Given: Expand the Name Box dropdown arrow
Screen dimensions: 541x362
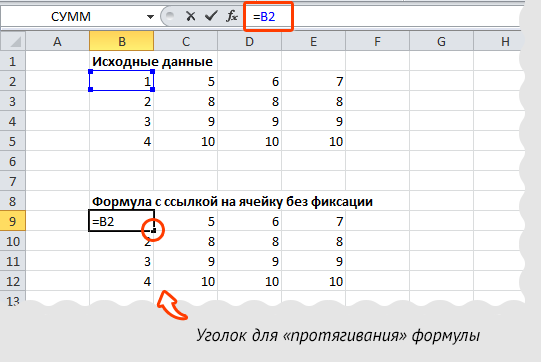Looking at the screenshot, I should (x=150, y=17).
